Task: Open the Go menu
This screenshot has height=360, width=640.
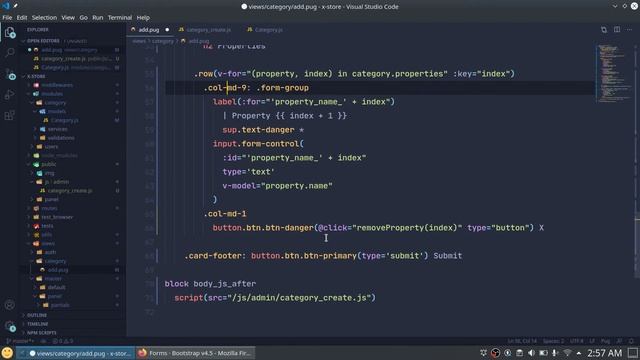Action: point(83,18)
